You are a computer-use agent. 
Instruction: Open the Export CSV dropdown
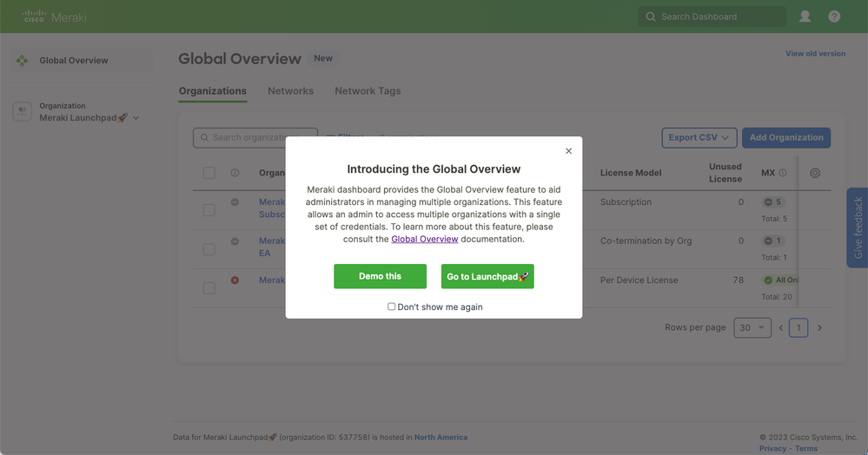pyautogui.click(x=699, y=138)
